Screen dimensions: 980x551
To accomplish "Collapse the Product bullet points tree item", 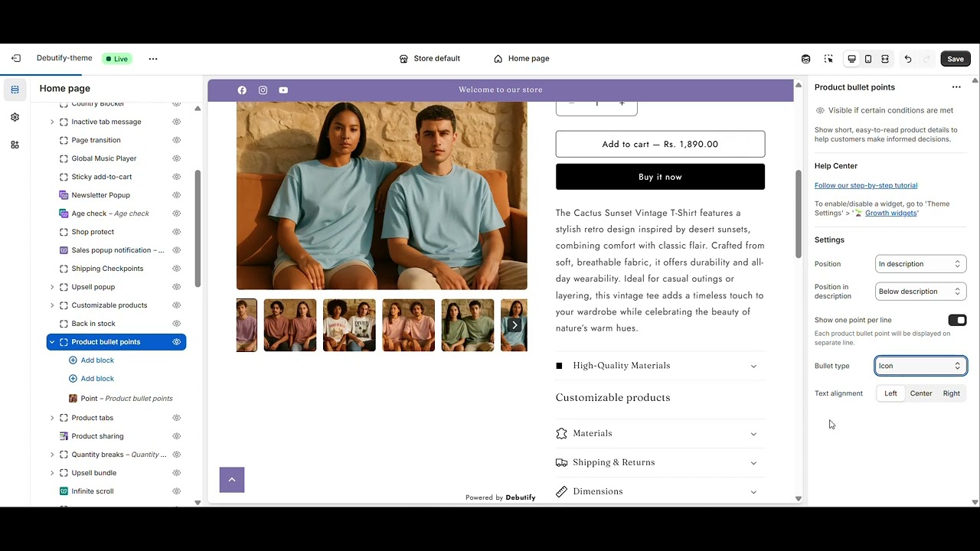I will (x=52, y=342).
